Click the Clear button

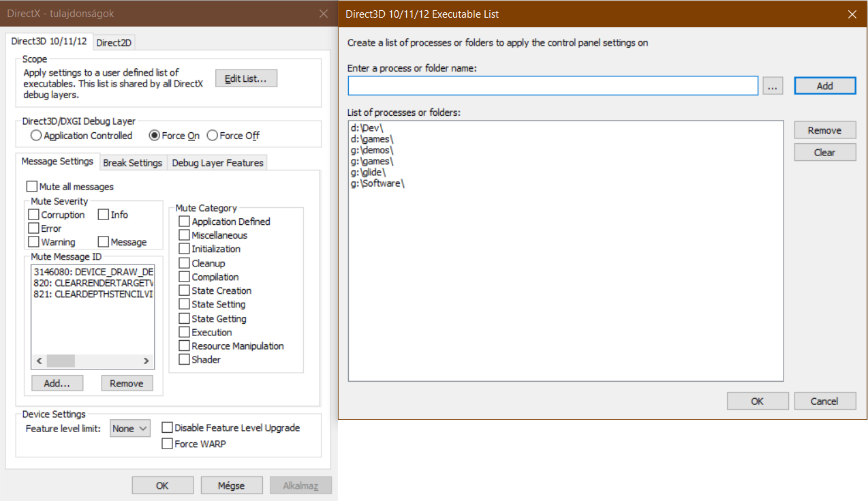pyautogui.click(x=825, y=152)
